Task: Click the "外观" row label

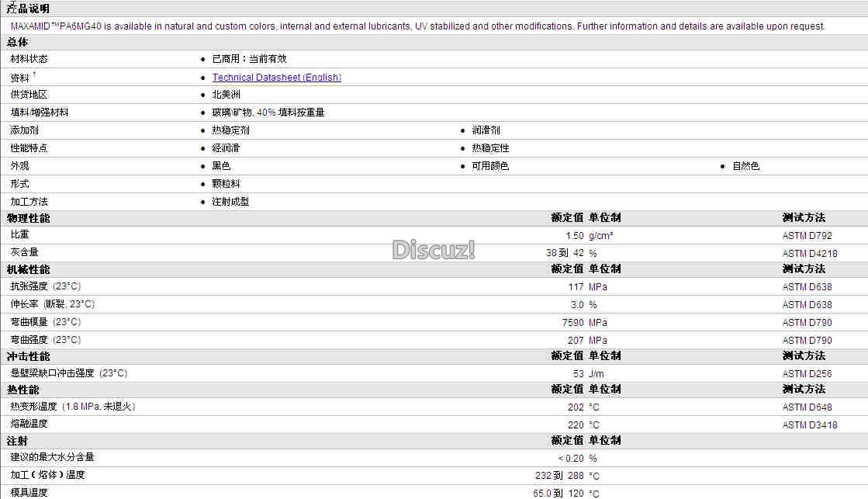Action: click(19, 165)
